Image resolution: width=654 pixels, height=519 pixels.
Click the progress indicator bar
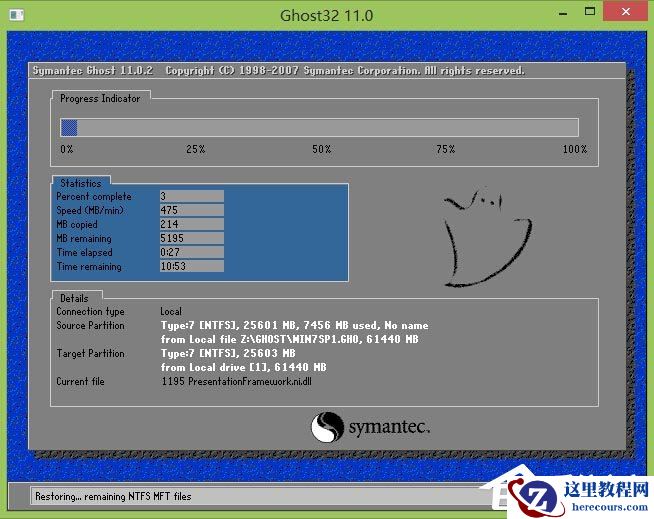coord(319,127)
